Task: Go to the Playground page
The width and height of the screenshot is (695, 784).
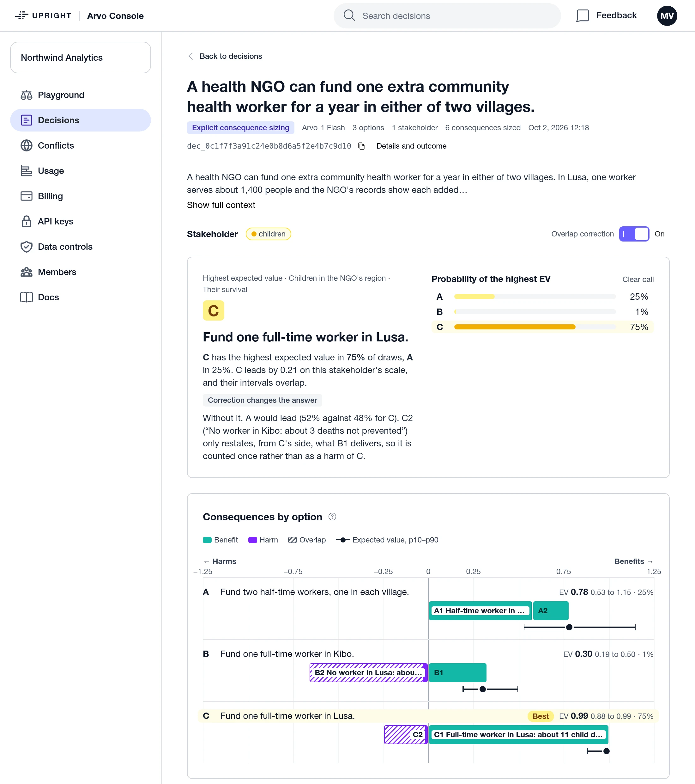Action: pyautogui.click(x=81, y=95)
